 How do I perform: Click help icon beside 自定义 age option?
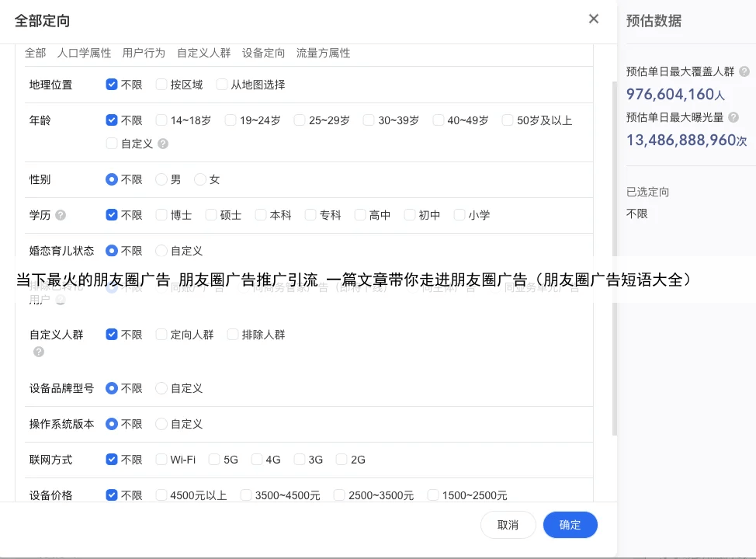pyautogui.click(x=163, y=144)
